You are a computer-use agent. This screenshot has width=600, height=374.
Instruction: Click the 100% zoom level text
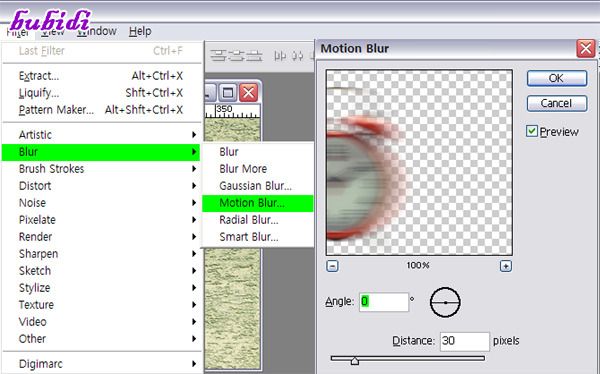[418, 265]
